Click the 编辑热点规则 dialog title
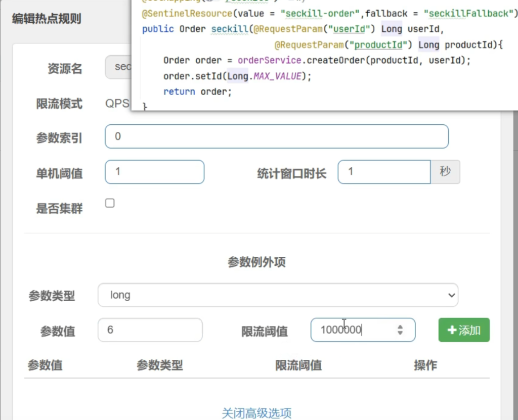Image resolution: width=518 pixels, height=420 pixels. pyautogui.click(x=47, y=19)
